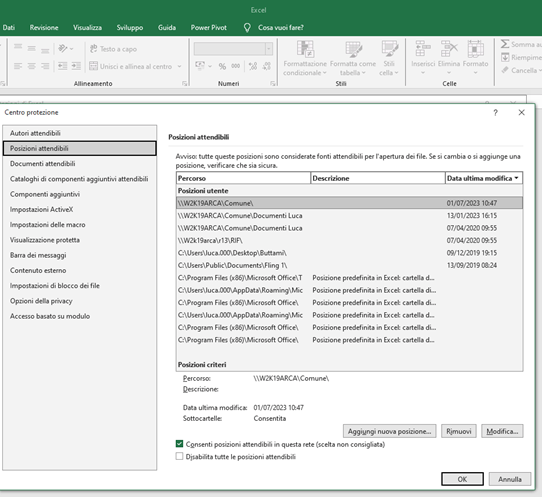The height and width of the screenshot is (498, 543).
Task: Click the Inserisci cells icon
Action: point(423,48)
